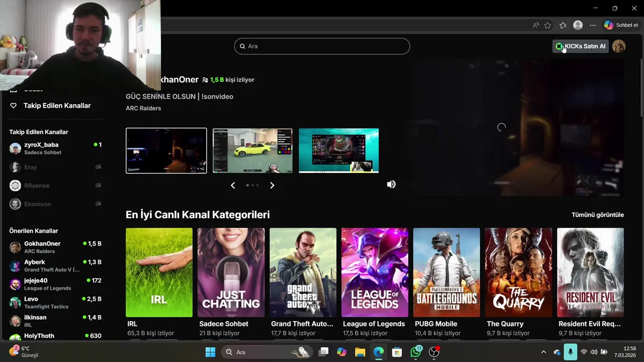Select the yellow car stream thumbnail
Screen dimensions: 644x362
253,150
